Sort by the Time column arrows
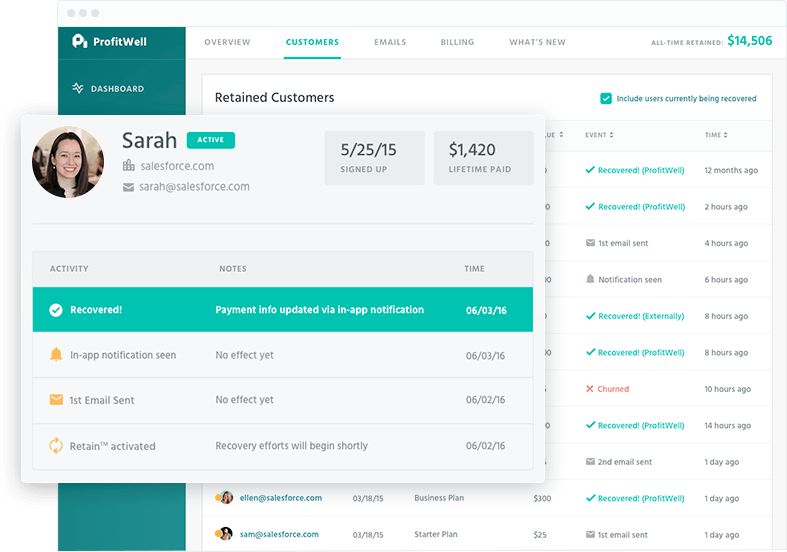The height and width of the screenshot is (552, 787). tap(725, 135)
